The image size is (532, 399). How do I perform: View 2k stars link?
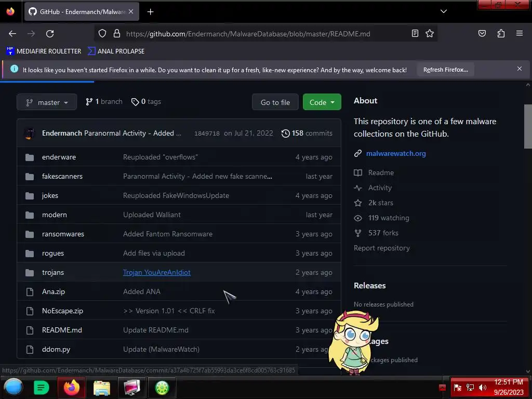381,203
